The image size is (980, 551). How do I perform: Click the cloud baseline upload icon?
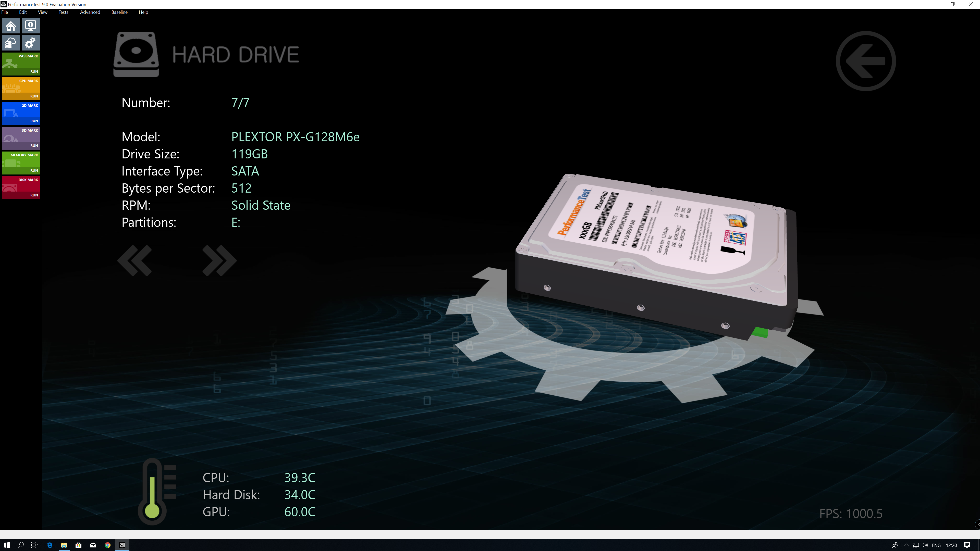pyautogui.click(x=11, y=43)
